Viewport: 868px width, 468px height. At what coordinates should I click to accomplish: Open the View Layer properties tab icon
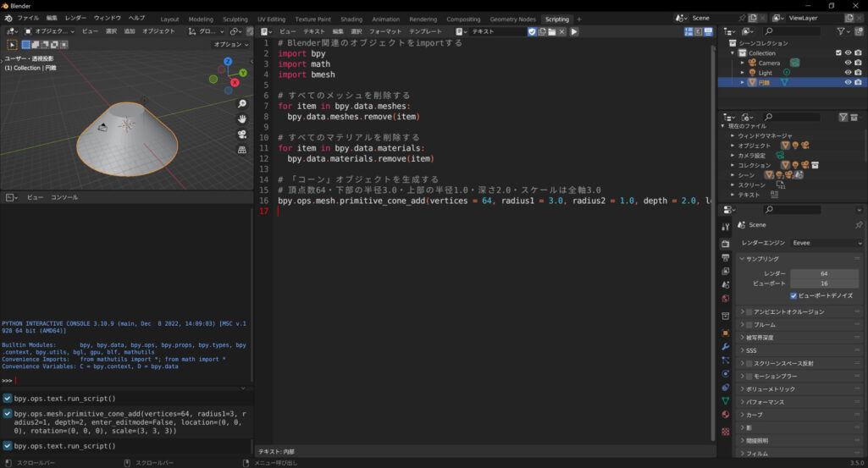point(726,271)
